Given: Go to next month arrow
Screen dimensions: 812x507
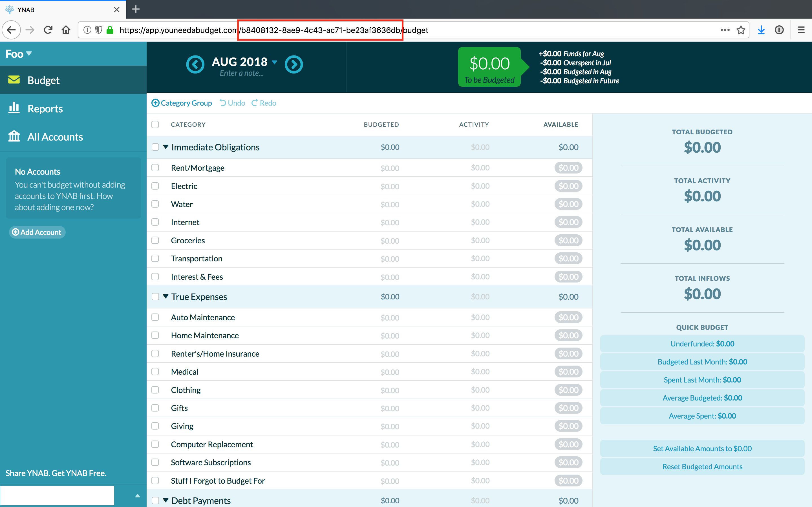Looking at the screenshot, I should coord(294,64).
